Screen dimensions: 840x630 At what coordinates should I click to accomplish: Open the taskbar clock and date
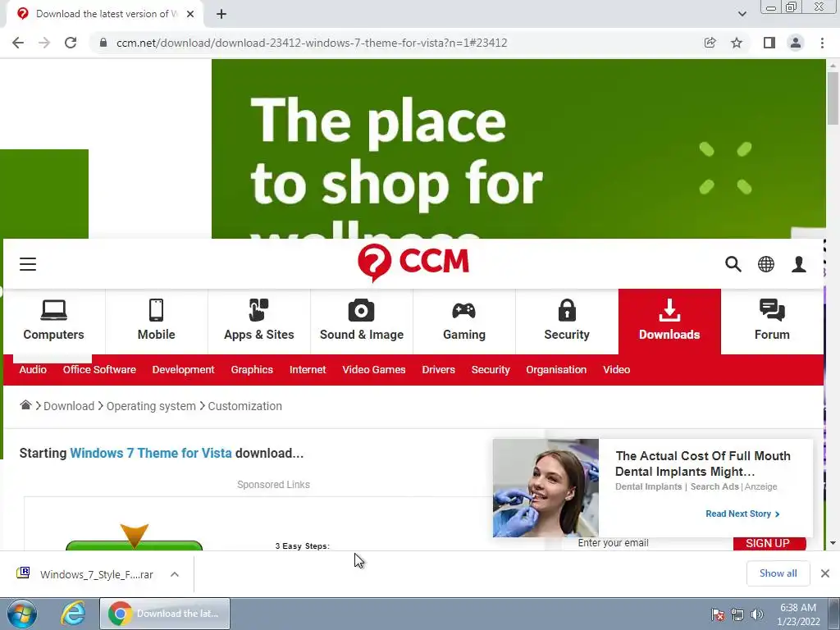pos(798,614)
